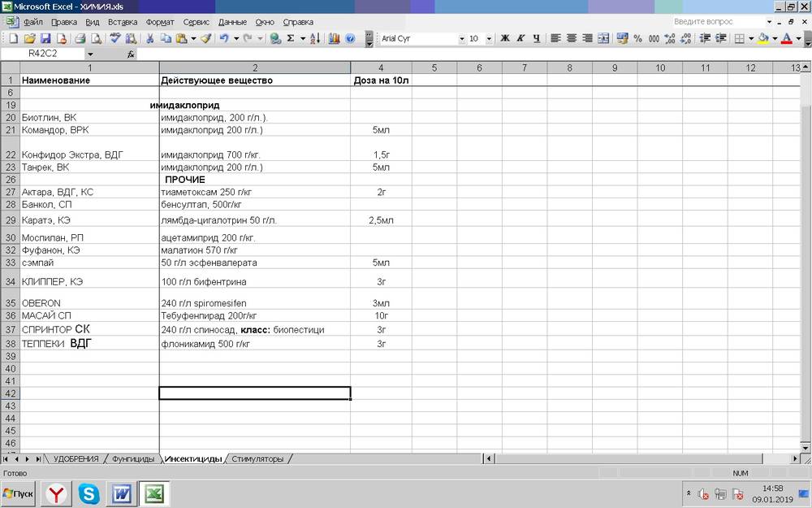Screen dimensions: 812x508
Task: Click the Пуск start button
Action: pos(19,493)
